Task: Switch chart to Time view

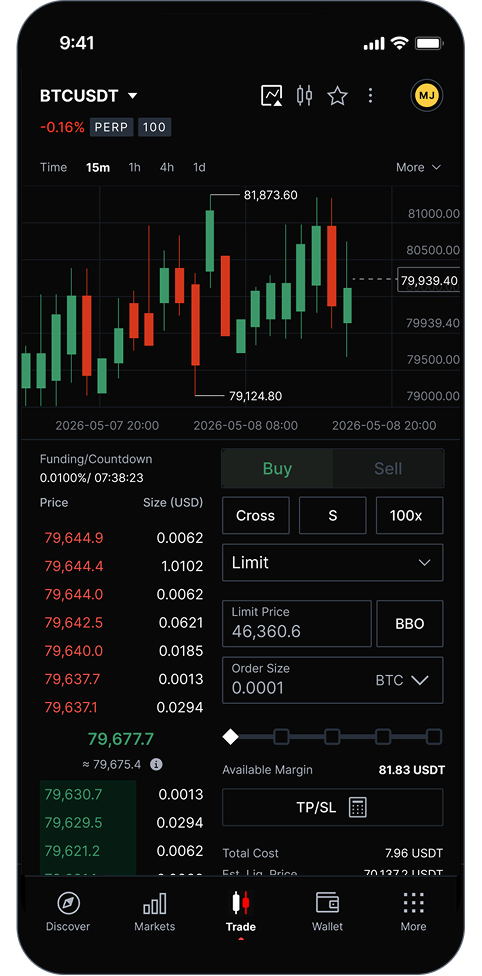Action: pyautogui.click(x=54, y=167)
